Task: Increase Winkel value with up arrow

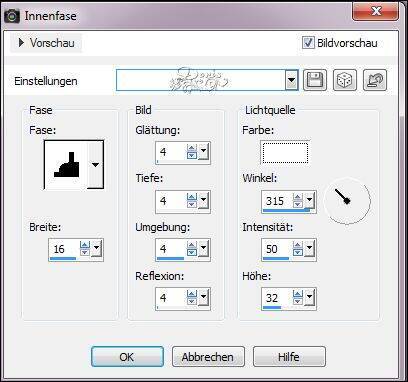Action: pos(298,196)
